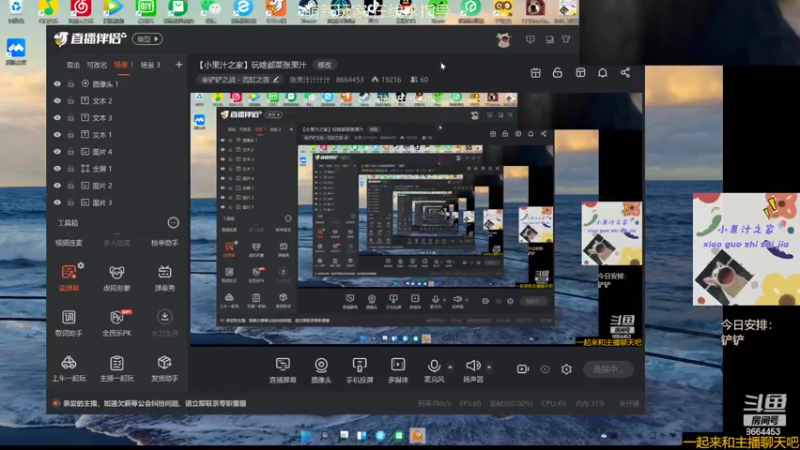800x450 pixels.
Task: Click the unlock padlock icon in header
Action: pos(558,72)
